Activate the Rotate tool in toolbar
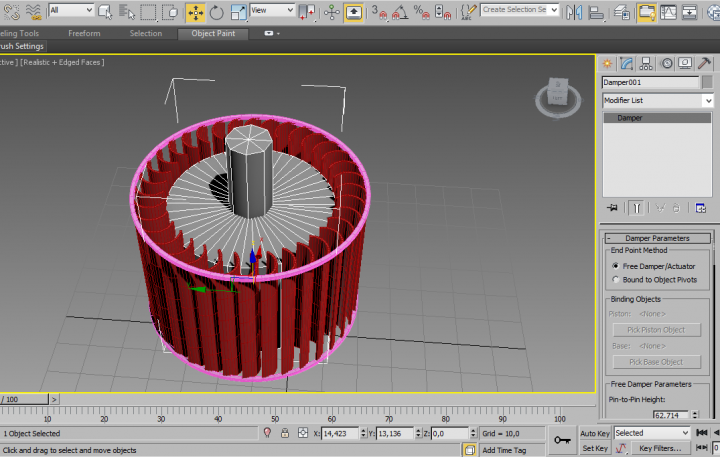The height and width of the screenshot is (457, 720). (x=216, y=11)
